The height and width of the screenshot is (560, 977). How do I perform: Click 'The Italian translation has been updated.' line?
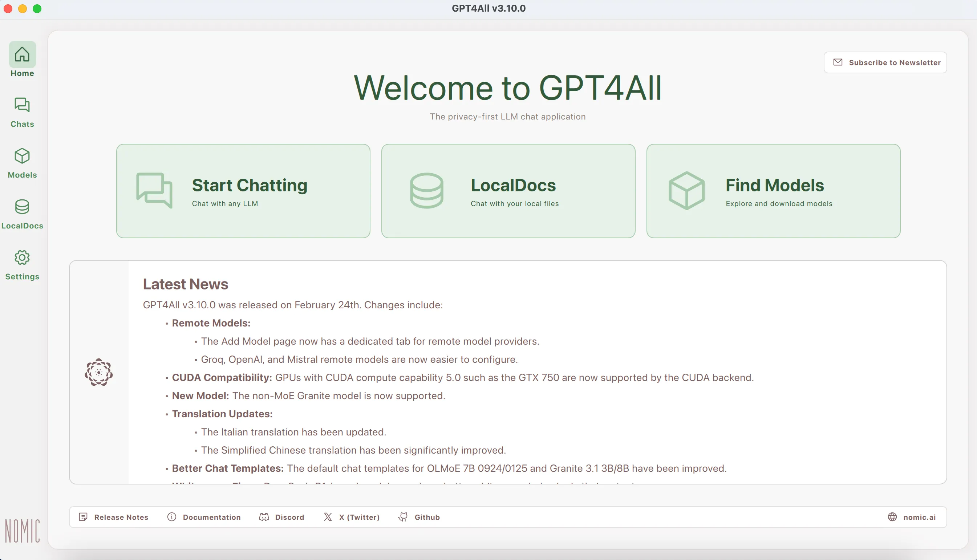pos(293,432)
